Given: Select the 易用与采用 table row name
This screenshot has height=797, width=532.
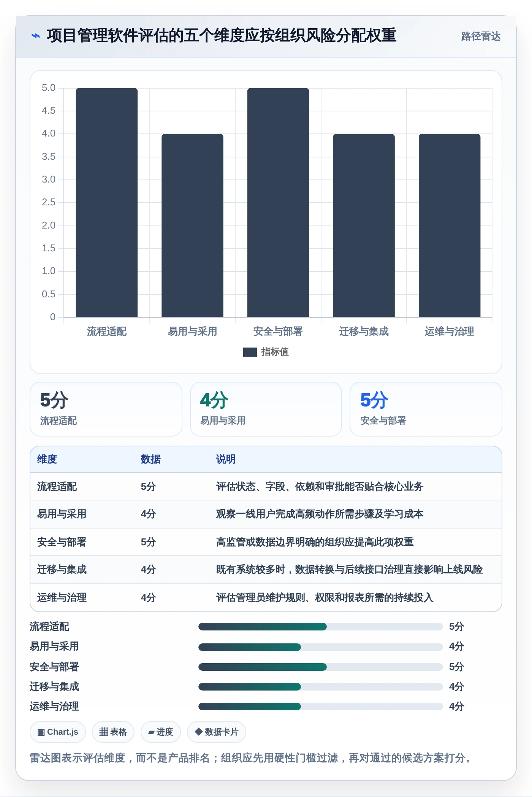Looking at the screenshot, I should click(62, 514).
